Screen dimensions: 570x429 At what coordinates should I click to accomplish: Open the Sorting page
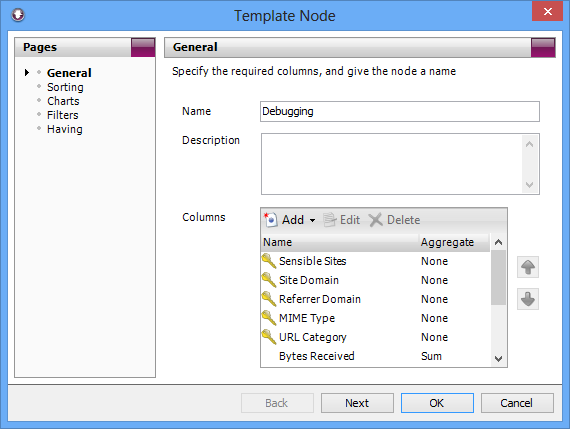pos(65,87)
